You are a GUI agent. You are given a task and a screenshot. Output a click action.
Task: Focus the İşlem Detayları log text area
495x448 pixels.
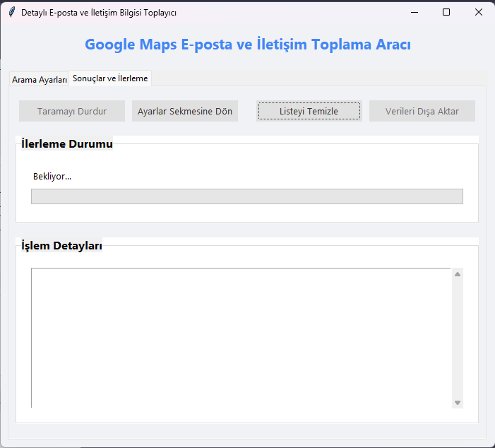[x=241, y=338]
